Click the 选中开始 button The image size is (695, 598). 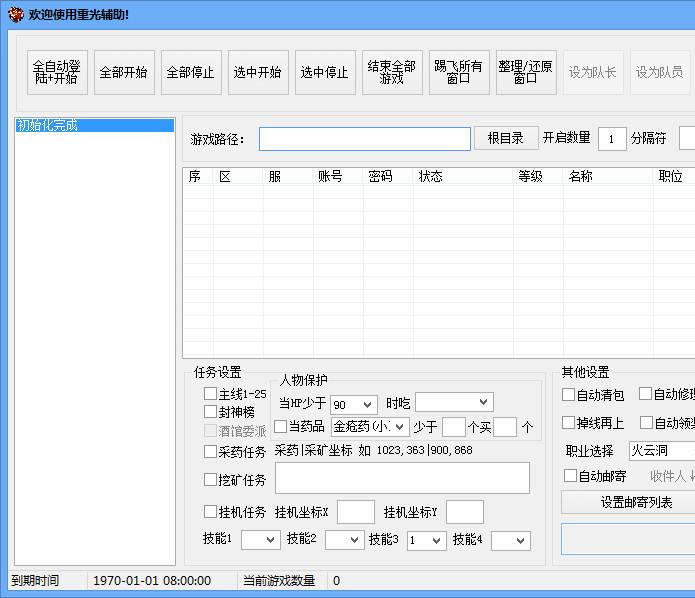(258, 73)
